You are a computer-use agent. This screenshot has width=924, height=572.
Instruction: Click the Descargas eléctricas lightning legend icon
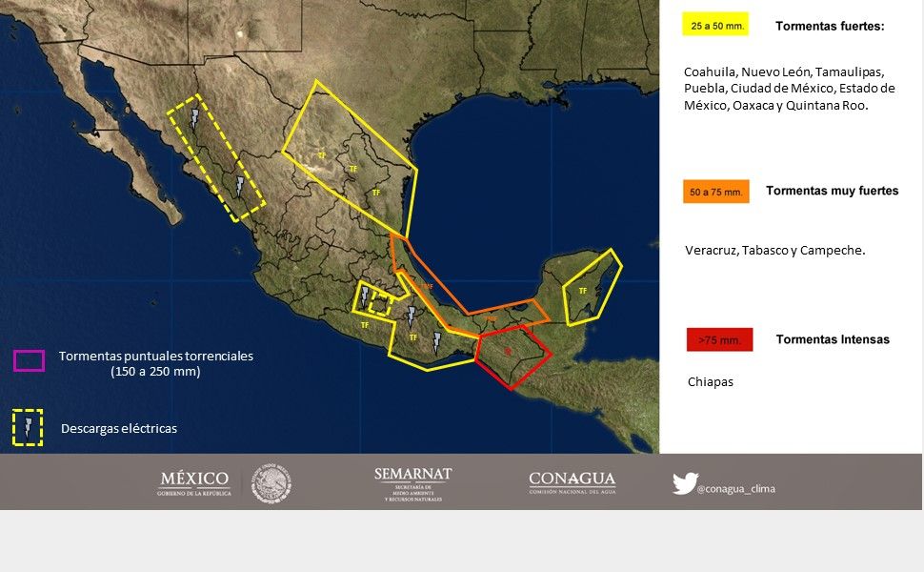28,428
